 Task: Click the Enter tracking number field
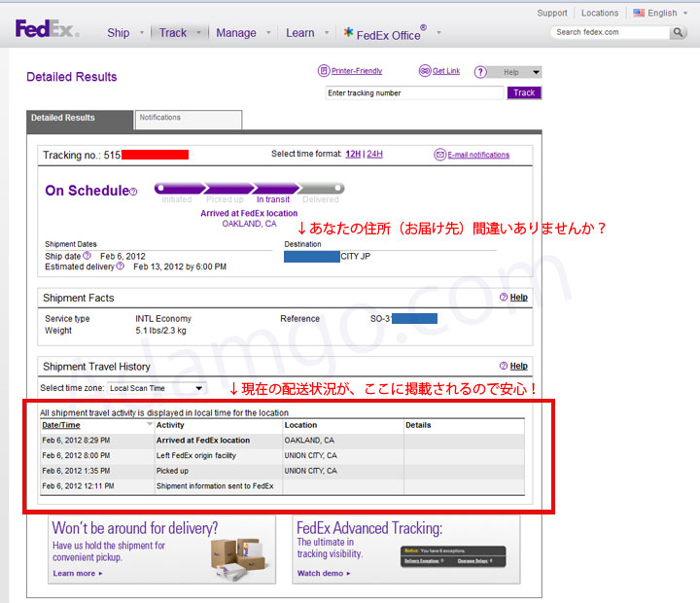(x=414, y=93)
